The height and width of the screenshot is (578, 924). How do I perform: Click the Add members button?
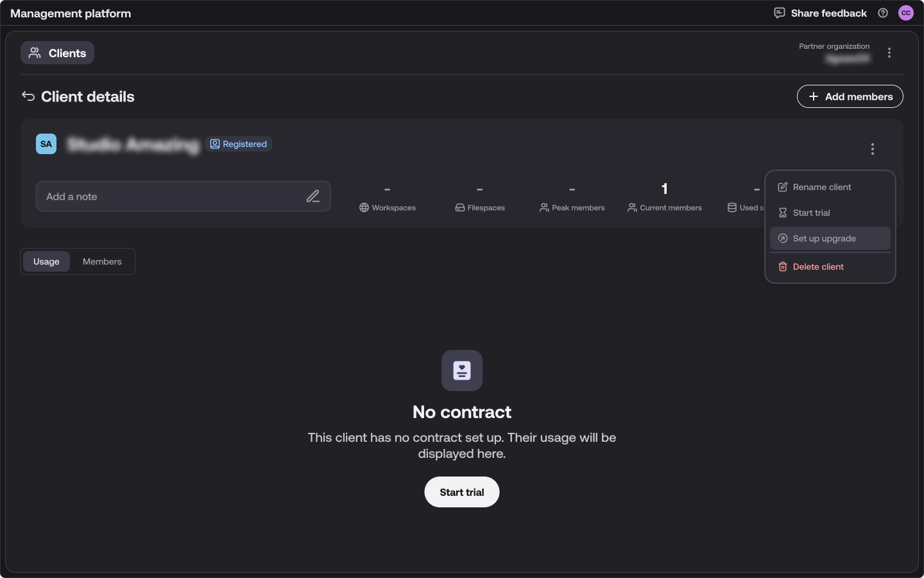pos(850,96)
